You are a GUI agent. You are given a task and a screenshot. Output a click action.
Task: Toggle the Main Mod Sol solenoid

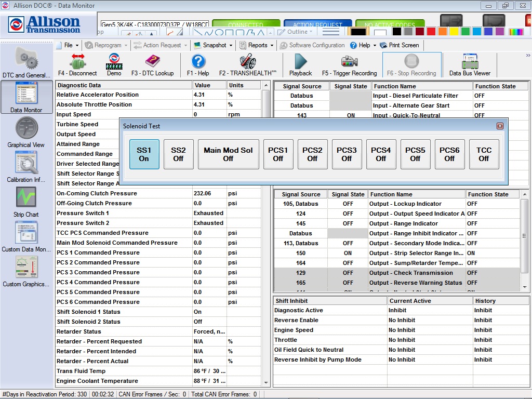tap(228, 154)
